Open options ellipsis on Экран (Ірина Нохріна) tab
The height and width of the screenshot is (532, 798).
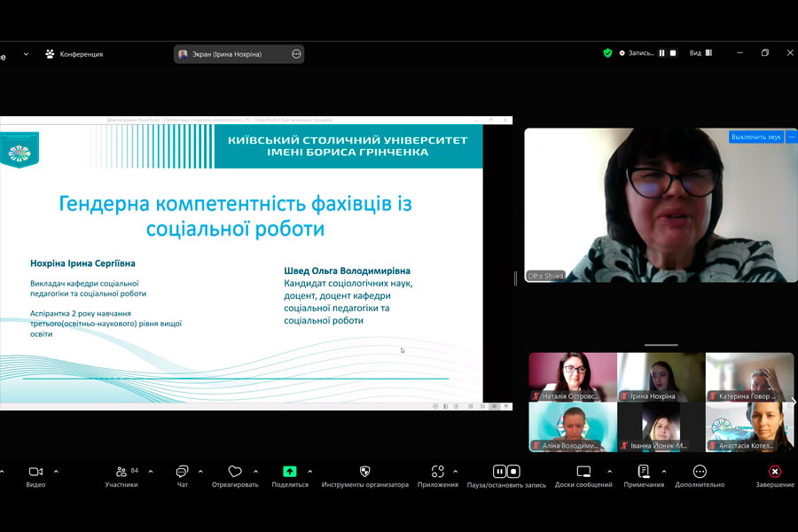(296, 54)
